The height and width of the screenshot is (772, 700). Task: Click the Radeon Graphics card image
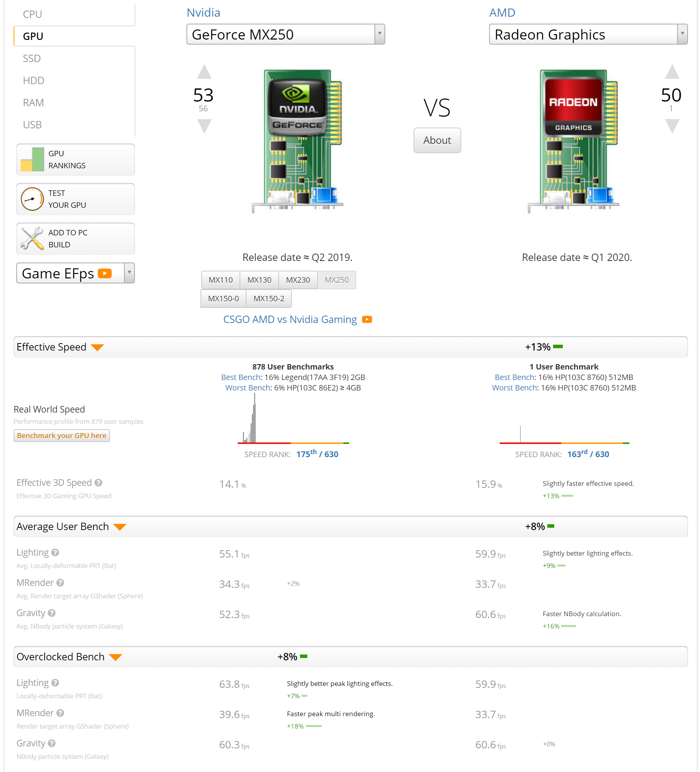click(x=573, y=141)
